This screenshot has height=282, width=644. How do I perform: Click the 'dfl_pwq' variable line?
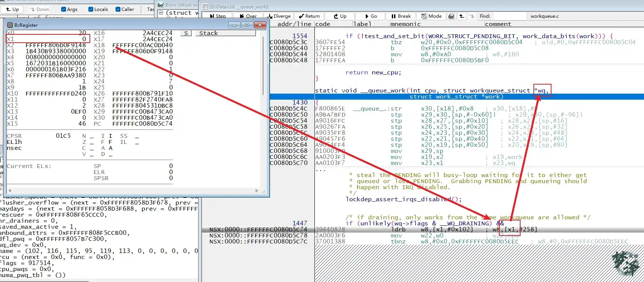pos(53,239)
